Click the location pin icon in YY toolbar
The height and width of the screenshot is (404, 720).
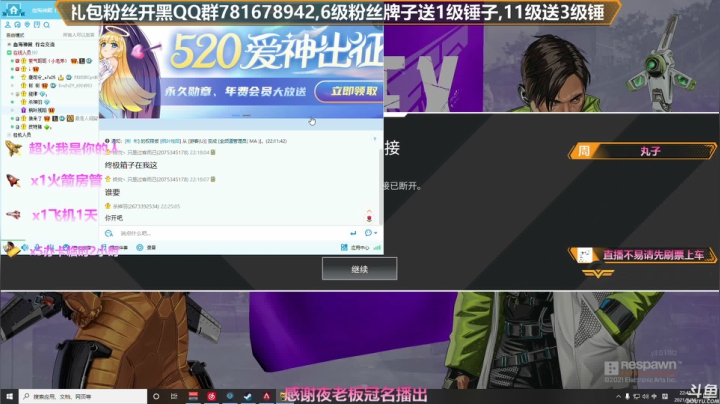pyautogui.click(x=27, y=25)
